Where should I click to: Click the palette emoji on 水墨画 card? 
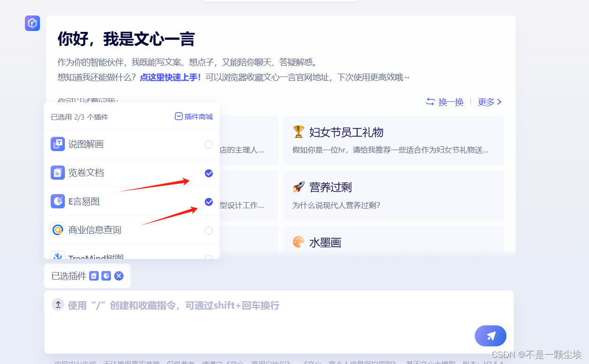(x=298, y=242)
